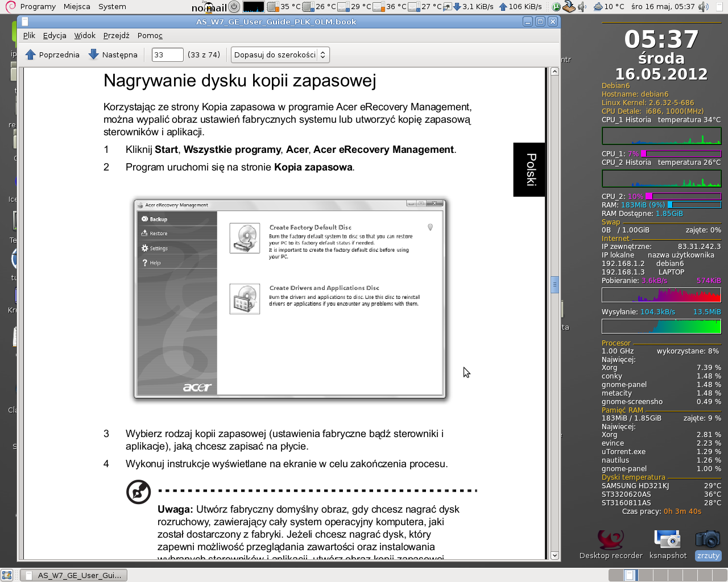This screenshot has width=728, height=582.
Task: Click the Acer eRecovery Management screenshot image
Action: [x=290, y=299]
